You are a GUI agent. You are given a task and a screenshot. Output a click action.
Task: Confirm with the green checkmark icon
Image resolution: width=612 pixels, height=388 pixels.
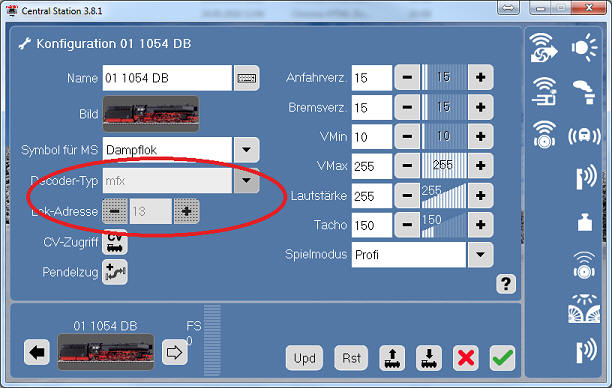502,358
